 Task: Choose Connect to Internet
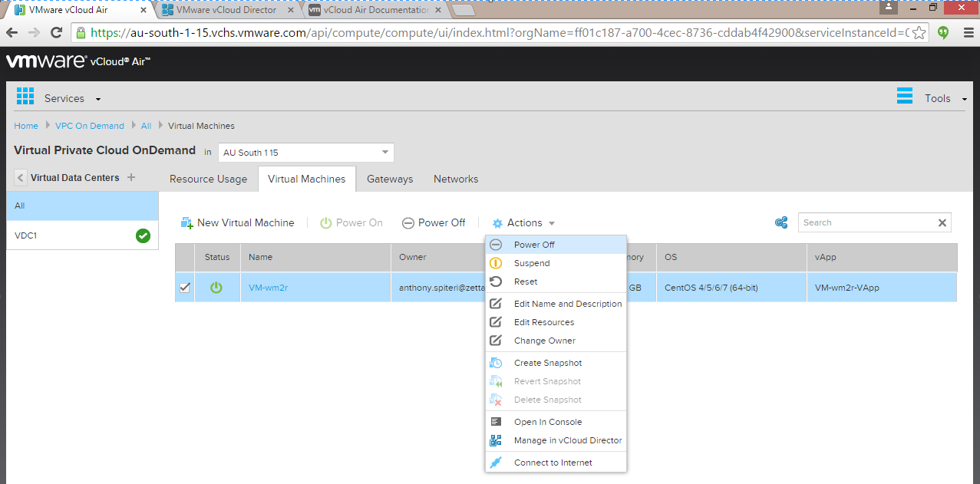click(x=556, y=463)
